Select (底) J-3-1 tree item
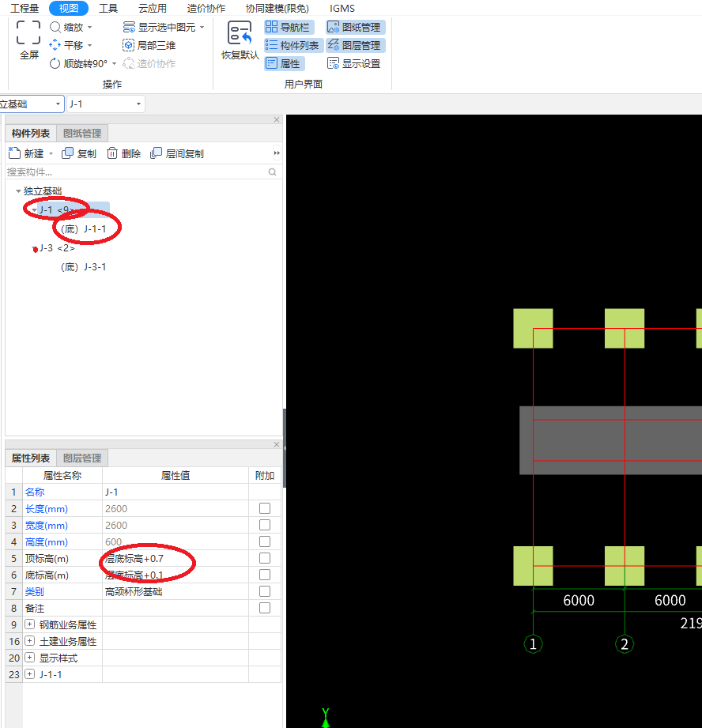This screenshot has width=702, height=728. [x=84, y=267]
